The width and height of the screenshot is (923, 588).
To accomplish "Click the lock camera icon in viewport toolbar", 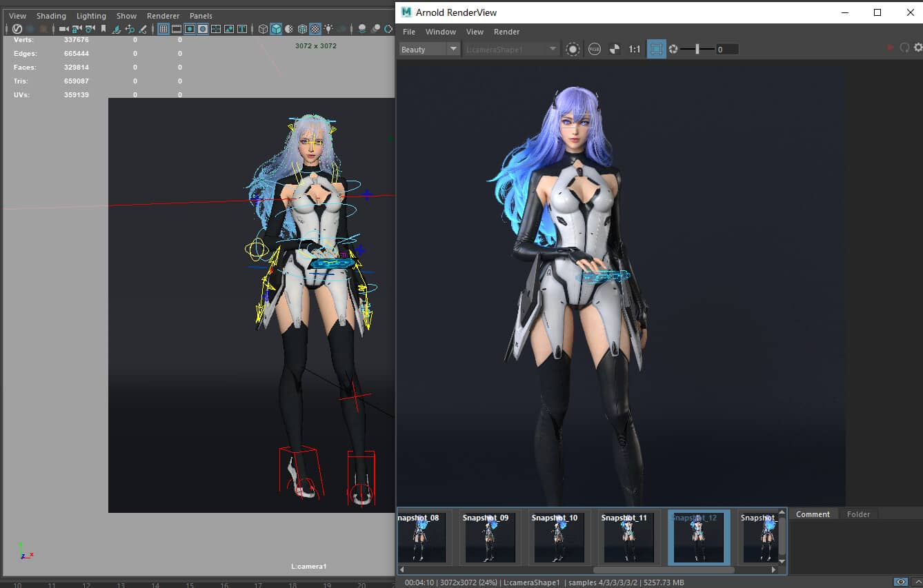I will pyautogui.click(x=77, y=29).
